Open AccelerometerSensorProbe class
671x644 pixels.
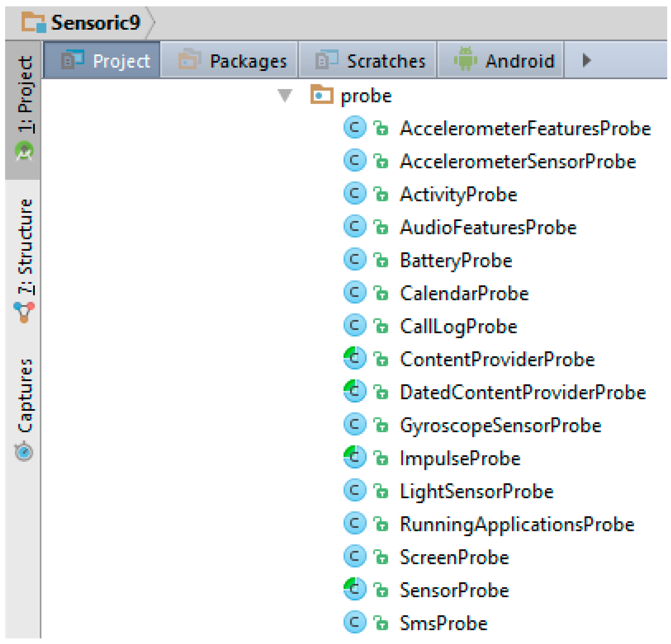pos(518,162)
